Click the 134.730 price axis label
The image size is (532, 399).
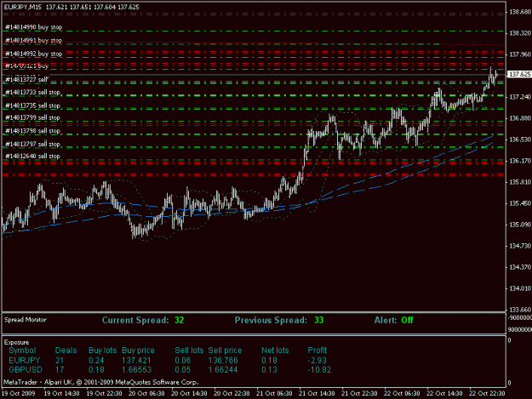(520, 246)
